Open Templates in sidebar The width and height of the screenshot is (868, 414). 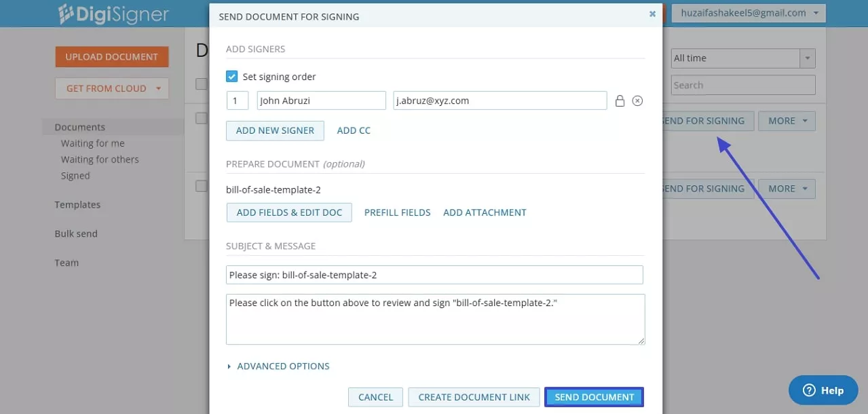pyautogui.click(x=77, y=205)
